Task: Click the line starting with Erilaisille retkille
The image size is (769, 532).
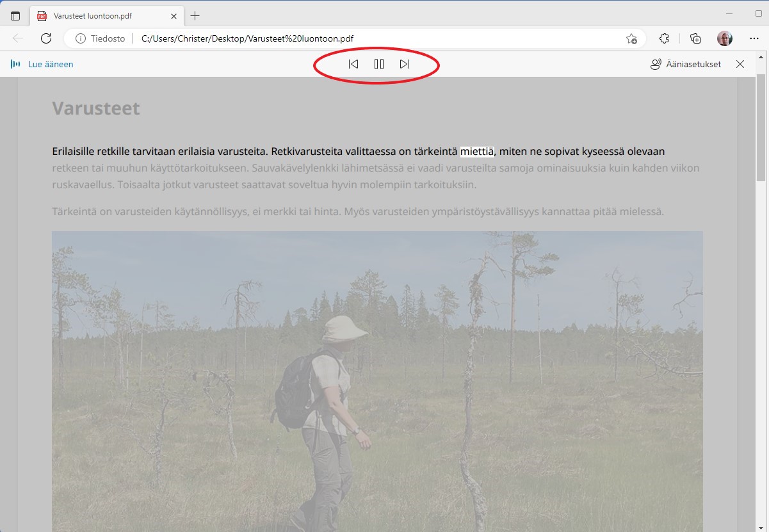Action: 359,152
